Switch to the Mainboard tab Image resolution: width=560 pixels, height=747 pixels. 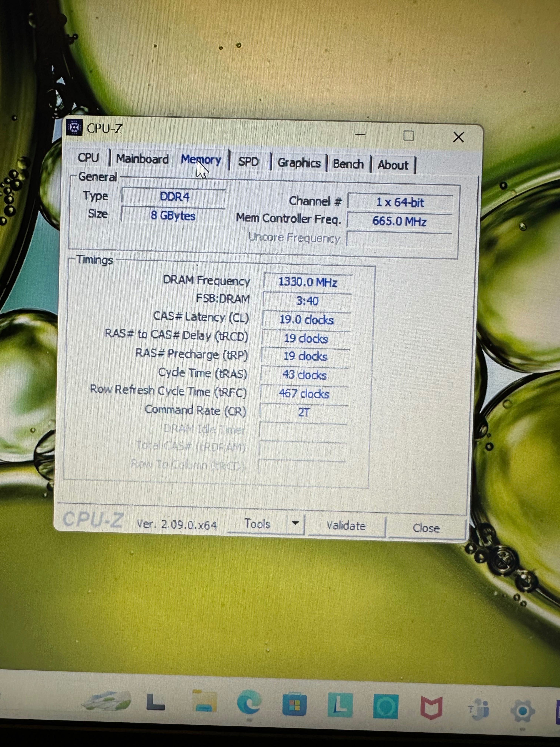tap(142, 159)
